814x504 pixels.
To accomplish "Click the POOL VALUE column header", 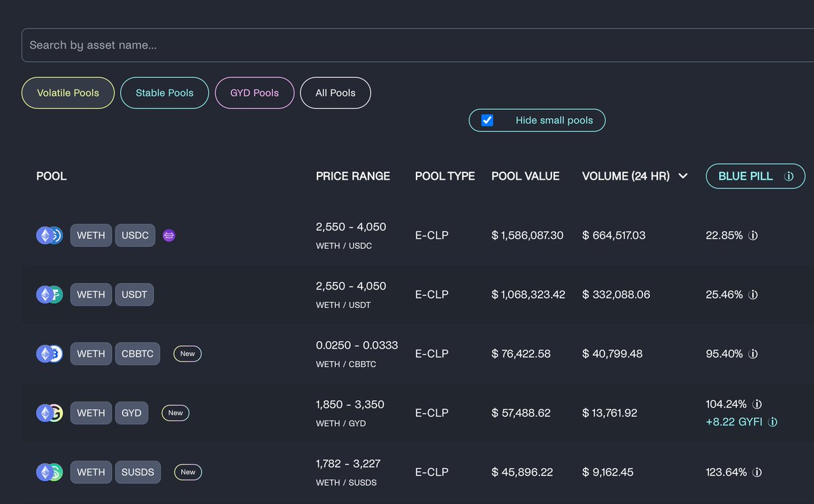I will [x=526, y=176].
